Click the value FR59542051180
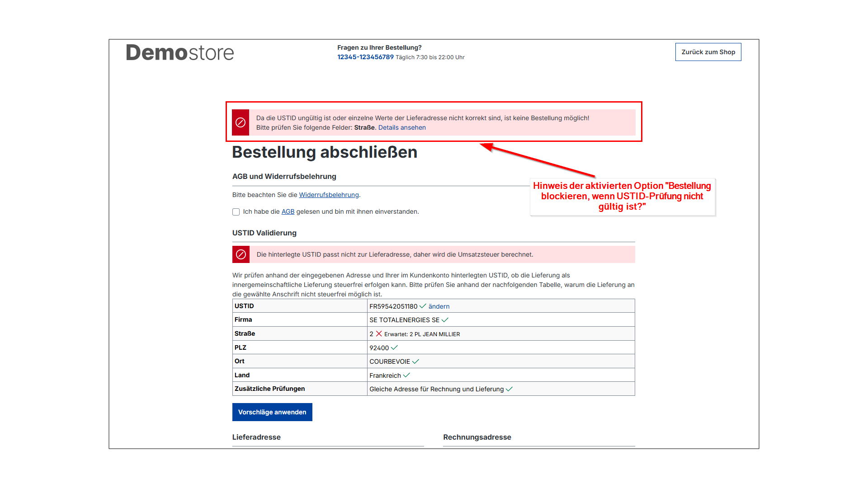 click(393, 306)
